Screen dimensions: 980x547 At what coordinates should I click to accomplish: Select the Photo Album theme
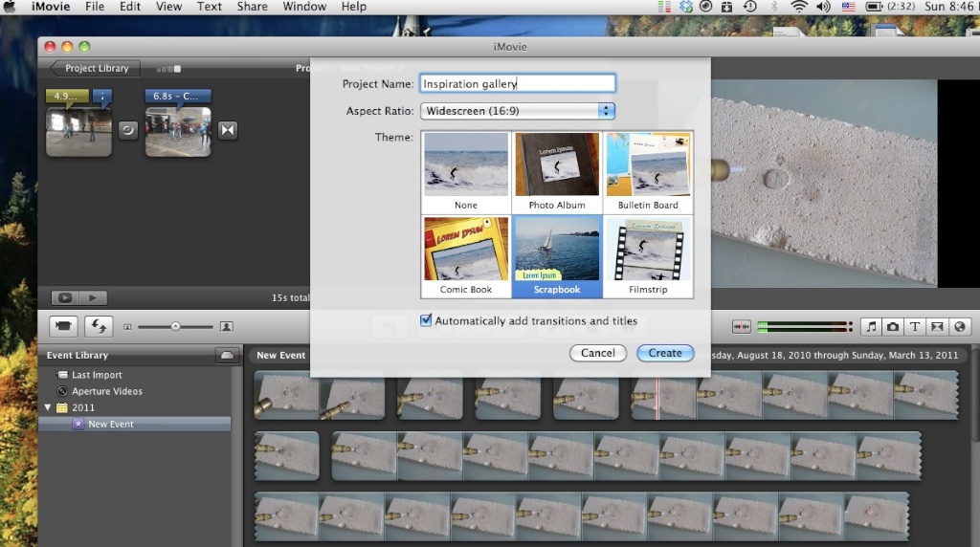(557, 172)
